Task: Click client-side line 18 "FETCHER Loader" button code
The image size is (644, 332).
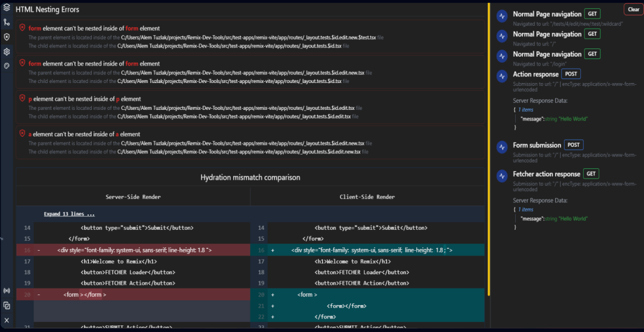Action: [x=362, y=272]
